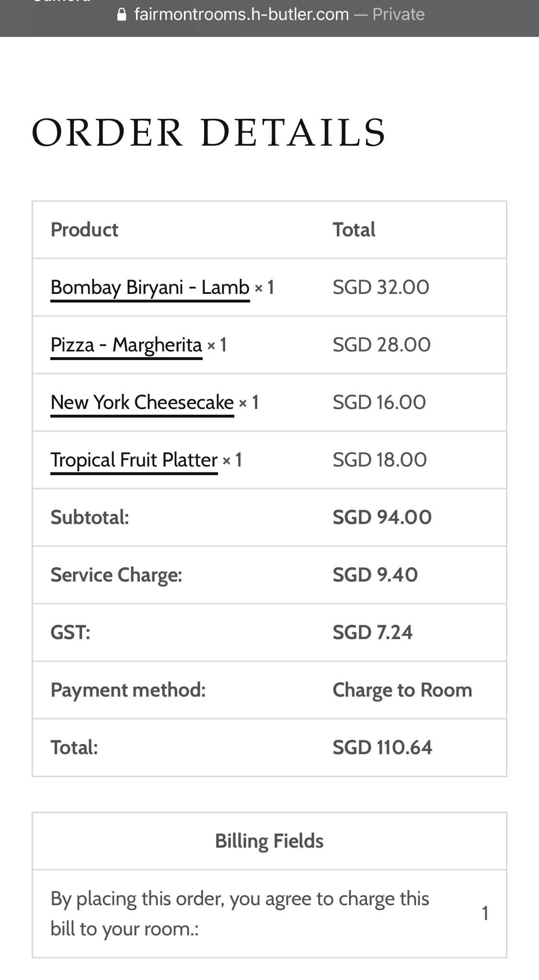539x980 pixels.
Task: Click the Billing Fields header
Action: 269,841
